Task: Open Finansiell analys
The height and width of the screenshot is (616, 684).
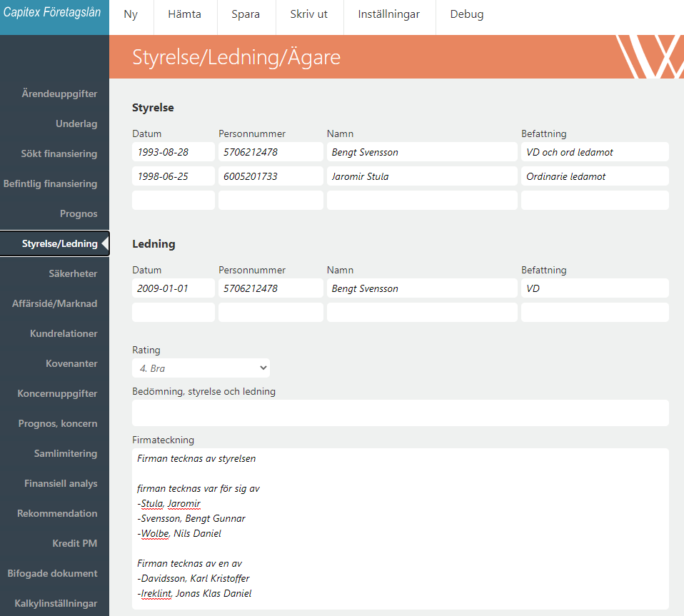Action: pyautogui.click(x=61, y=484)
